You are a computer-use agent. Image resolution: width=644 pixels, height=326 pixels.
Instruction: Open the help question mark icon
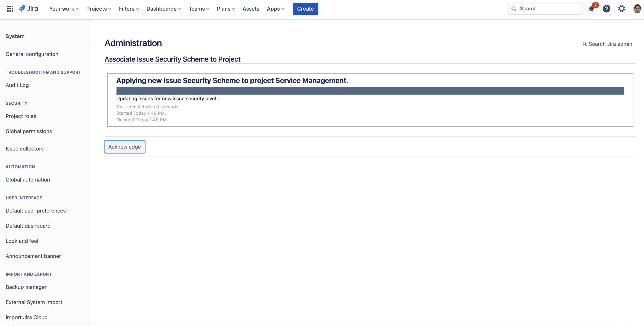(606, 9)
